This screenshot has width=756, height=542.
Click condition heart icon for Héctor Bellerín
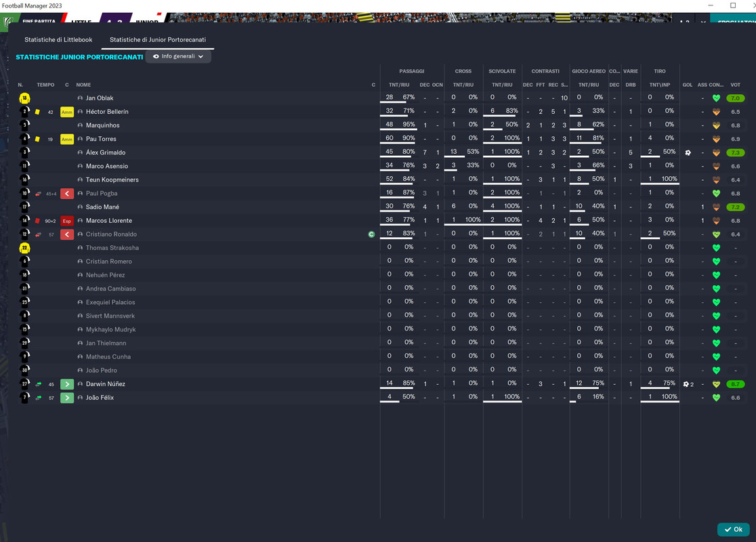tap(717, 112)
